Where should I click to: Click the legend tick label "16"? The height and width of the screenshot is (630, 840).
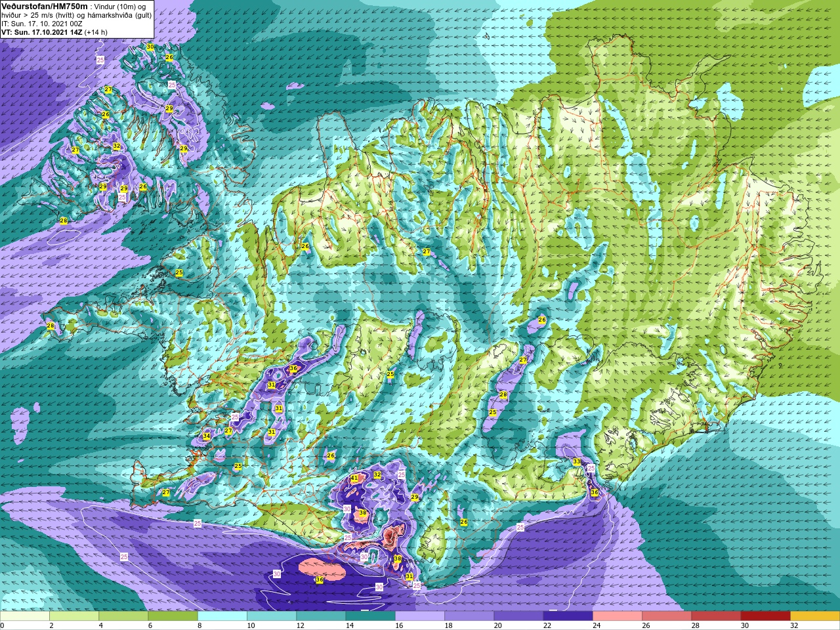click(x=399, y=625)
